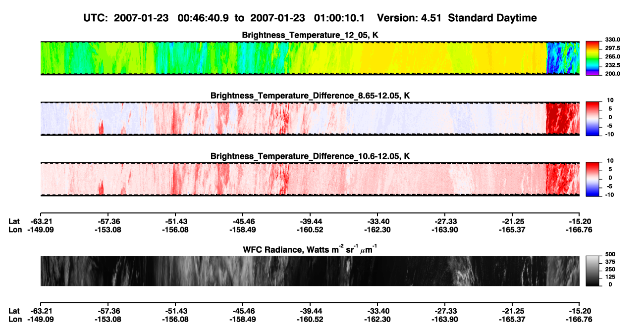The width and height of the screenshot is (644, 330).
Task: Click the start time '00:46:40.9' in header
Action: pyautogui.click(x=203, y=18)
